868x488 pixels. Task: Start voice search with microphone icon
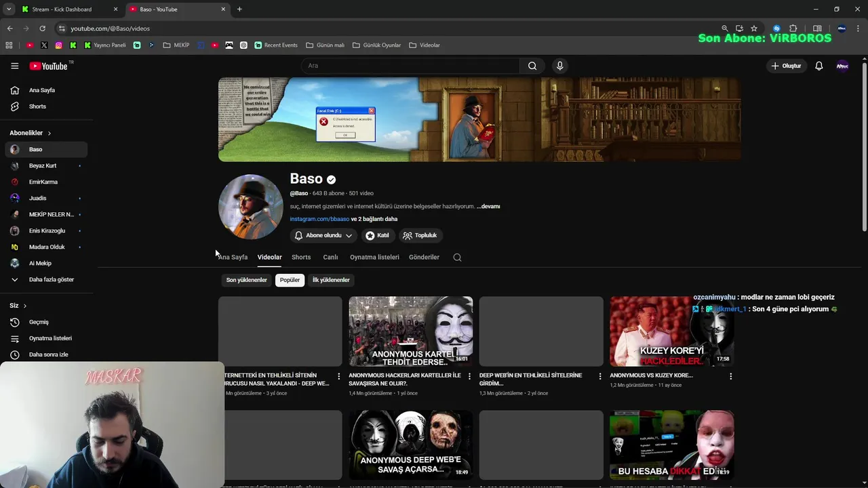pyautogui.click(x=559, y=66)
